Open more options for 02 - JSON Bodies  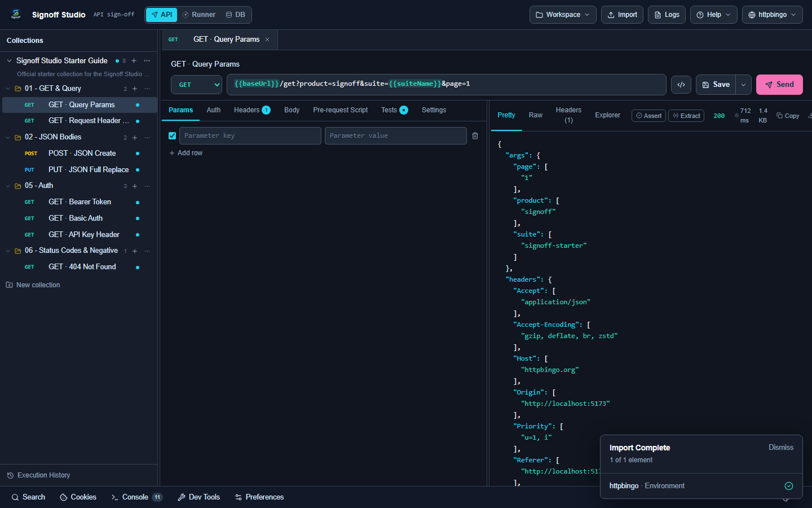coord(147,137)
